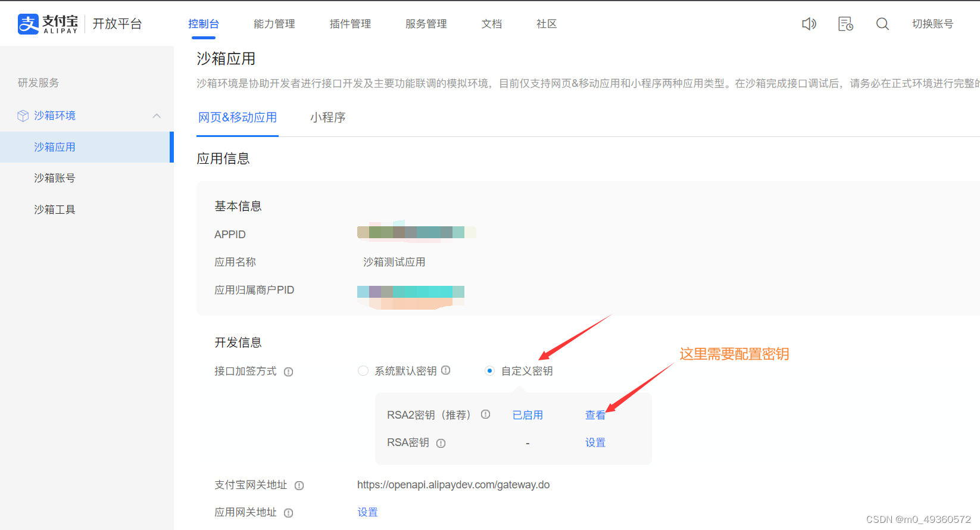Select the 自定义密钥 radio option
Screen dimensions: 980x530
pyautogui.click(x=489, y=371)
